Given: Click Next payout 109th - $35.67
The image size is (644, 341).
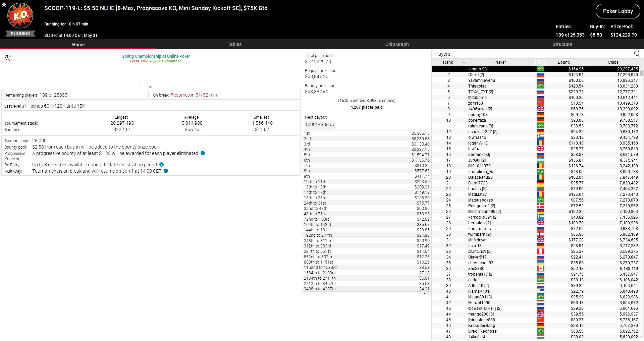Looking at the screenshot, I should (x=320, y=124).
